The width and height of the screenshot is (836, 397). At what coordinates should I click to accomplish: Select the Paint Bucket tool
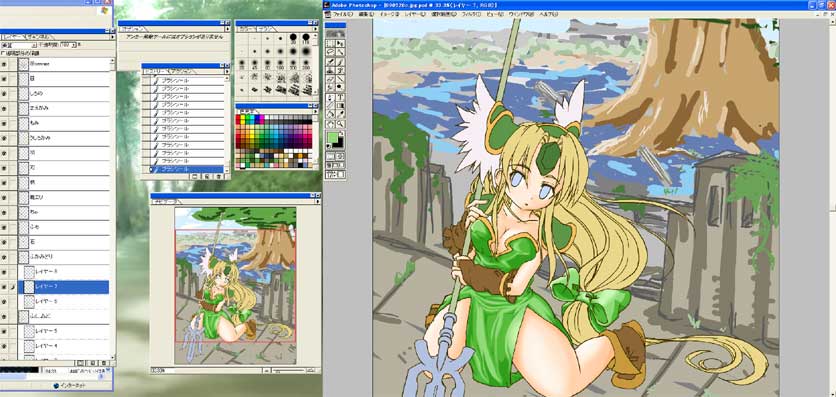tap(330, 114)
